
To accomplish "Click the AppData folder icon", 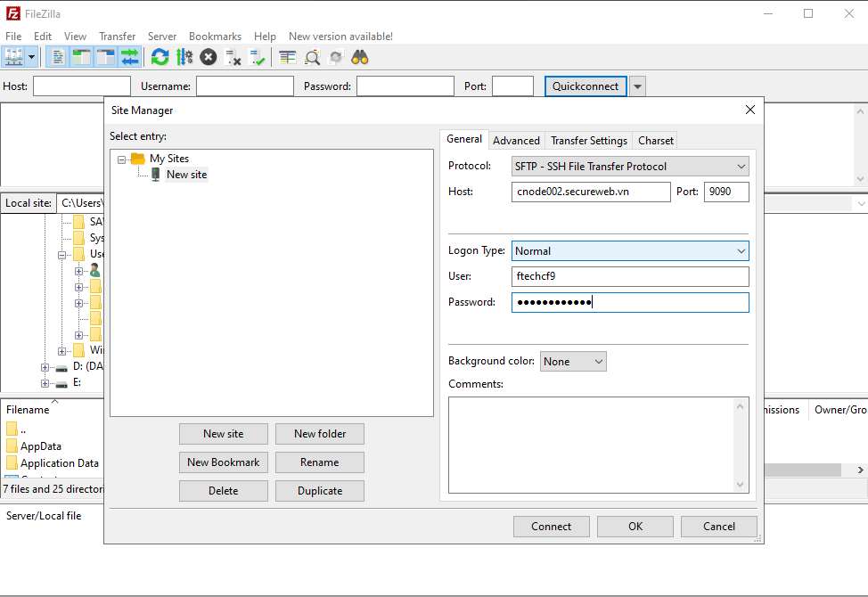I will [x=12, y=446].
